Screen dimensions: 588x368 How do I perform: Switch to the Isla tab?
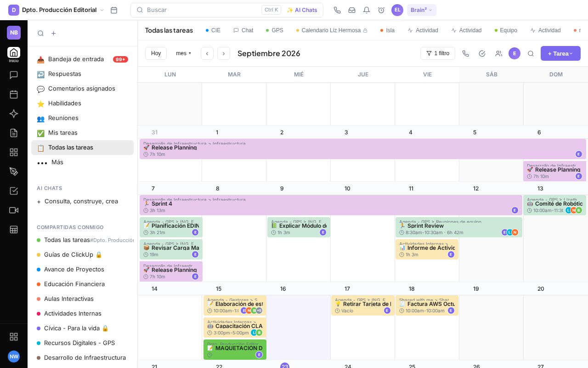pos(387,30)
